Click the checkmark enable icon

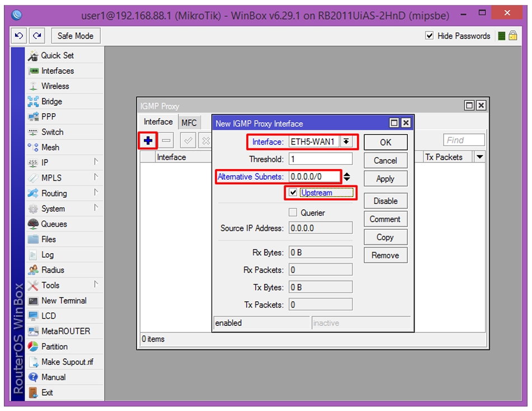187,141
